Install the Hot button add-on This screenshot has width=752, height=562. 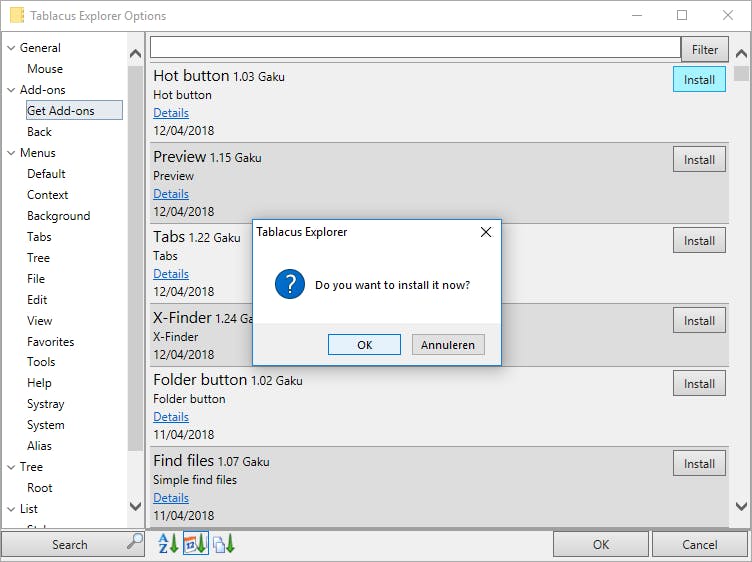699,80
